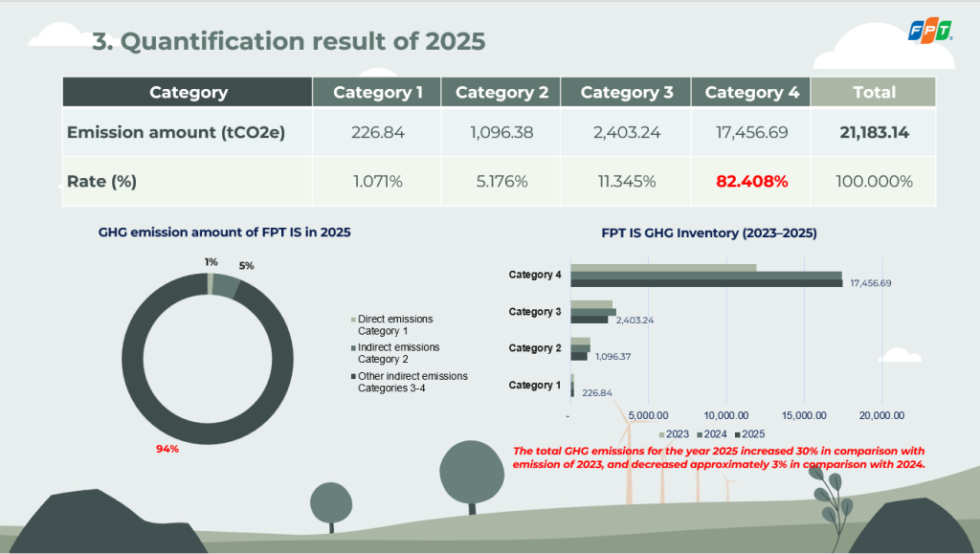Click the 5,000.00 axis tick label
Viewport: 980px width, 554px height.
(648, 415)
